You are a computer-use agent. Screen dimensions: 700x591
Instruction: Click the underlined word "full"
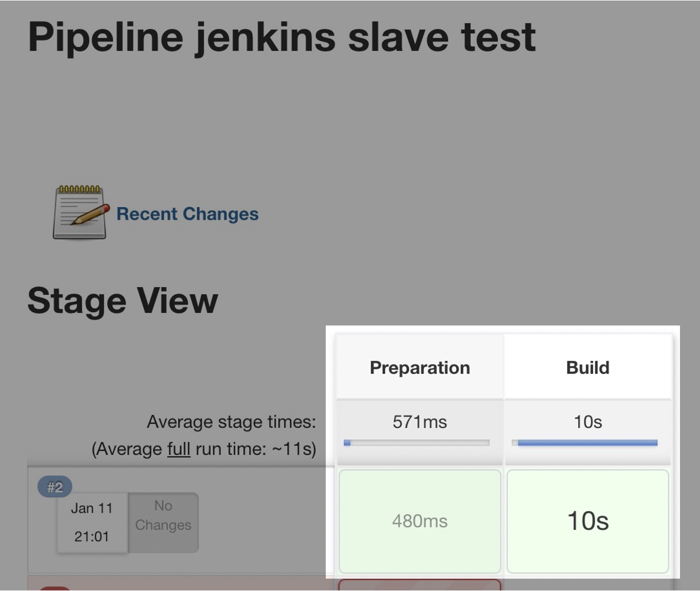point(179,449)
